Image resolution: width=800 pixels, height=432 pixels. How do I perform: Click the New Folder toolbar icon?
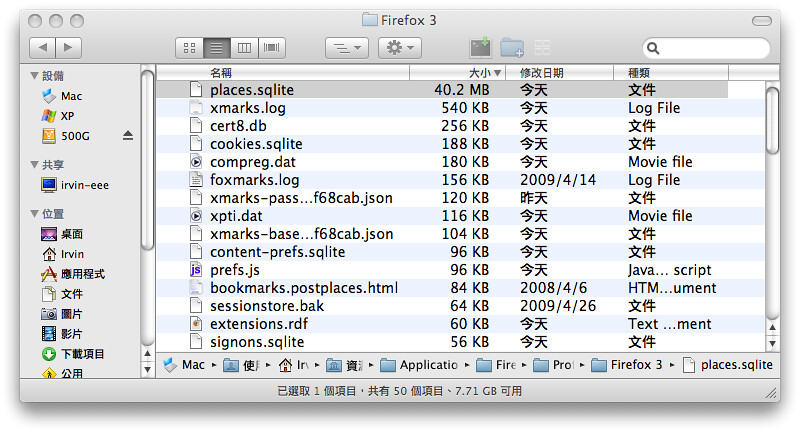(x=512, y=47)
